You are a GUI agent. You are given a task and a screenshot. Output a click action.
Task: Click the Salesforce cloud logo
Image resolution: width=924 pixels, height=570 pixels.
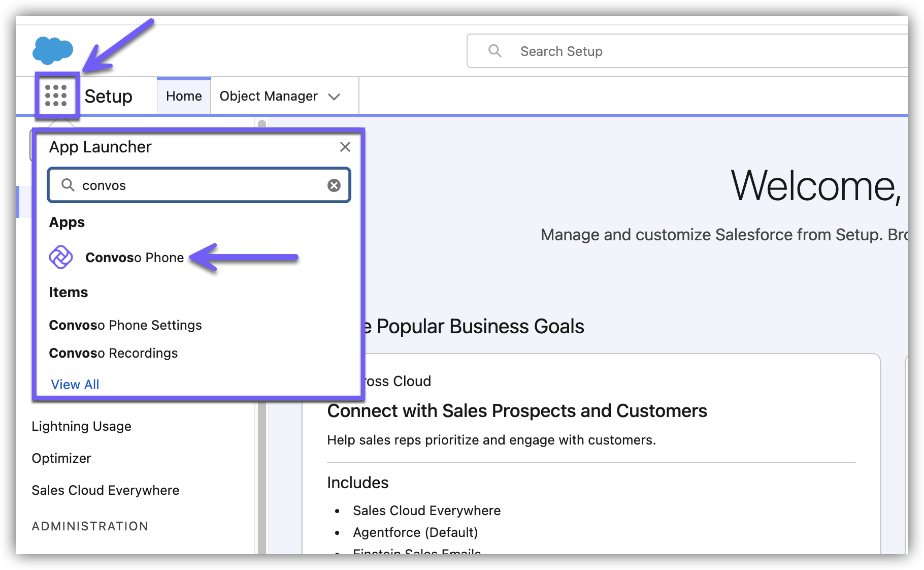(53, 50)
